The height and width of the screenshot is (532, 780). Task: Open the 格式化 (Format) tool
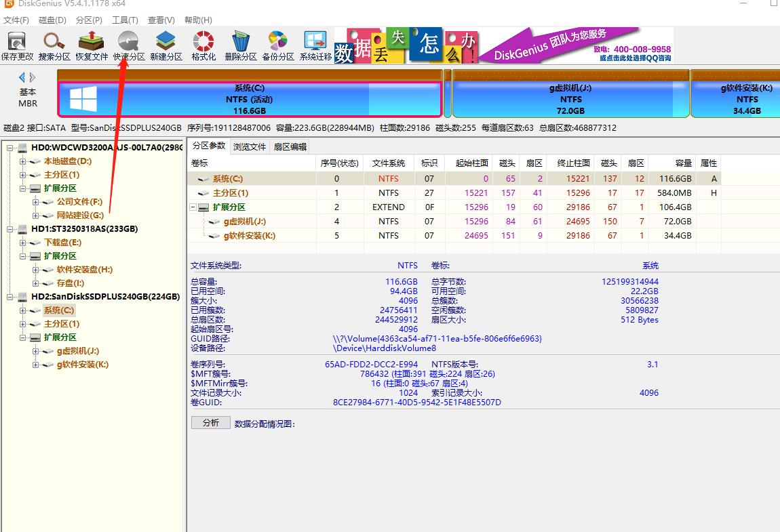(202, 45)
